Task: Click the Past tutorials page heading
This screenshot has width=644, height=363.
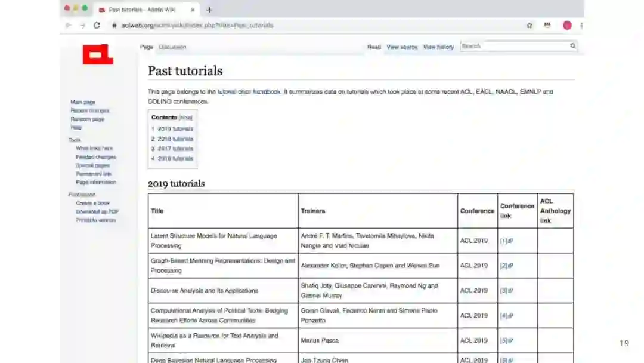Action: pyautogui.click(x=185, y=70)
